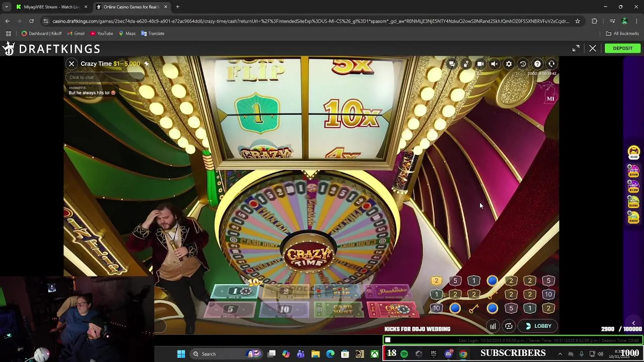Open File Explorer from taskbar

(315, 354)
